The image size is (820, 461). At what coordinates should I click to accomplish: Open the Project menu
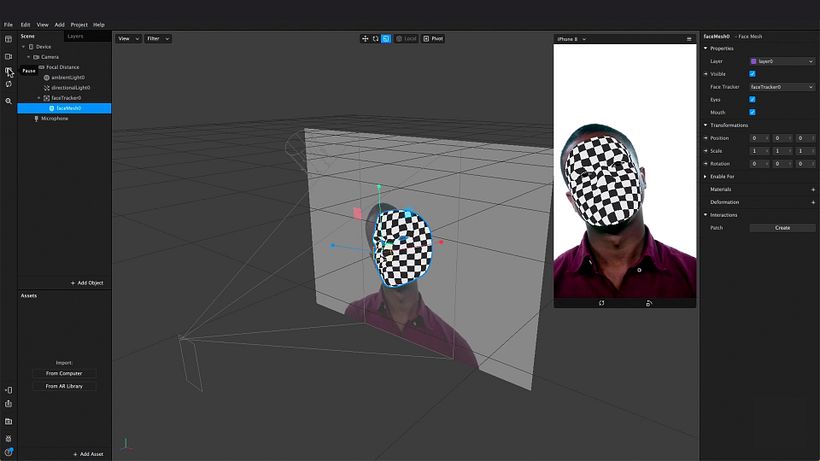coord(79,25)
